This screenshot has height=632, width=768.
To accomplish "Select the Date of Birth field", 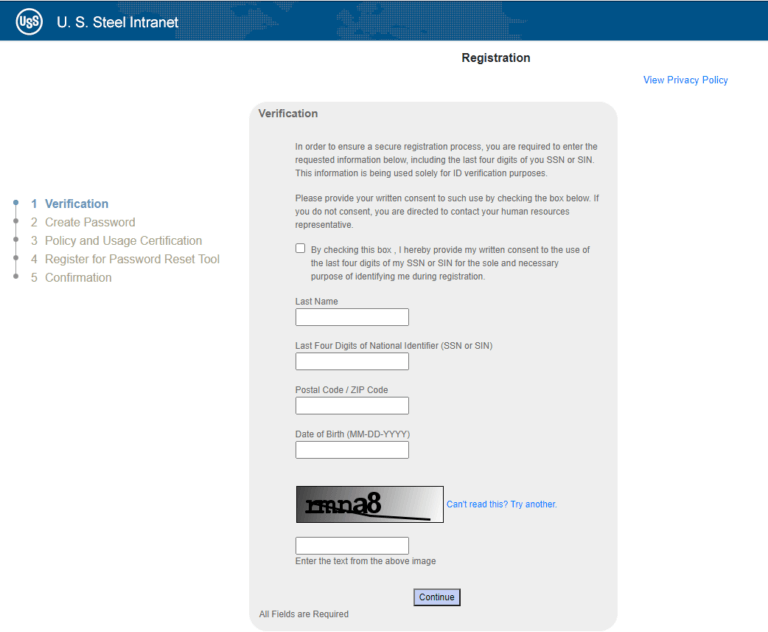I will [x=352, y=449].
